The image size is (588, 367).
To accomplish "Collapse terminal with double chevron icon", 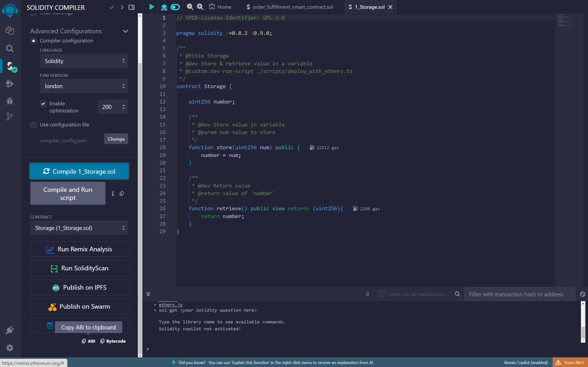I will click(148, 294).
